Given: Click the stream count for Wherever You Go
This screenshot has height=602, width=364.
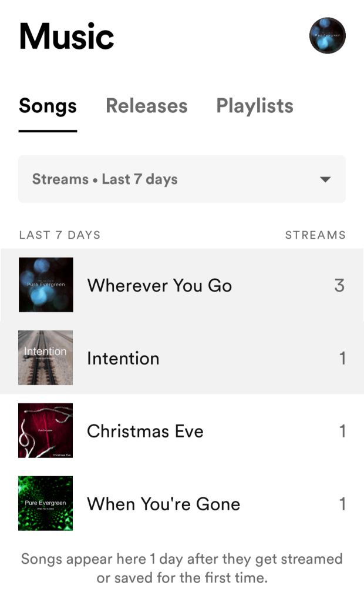Looking at the screenshot, I should 339,286.
